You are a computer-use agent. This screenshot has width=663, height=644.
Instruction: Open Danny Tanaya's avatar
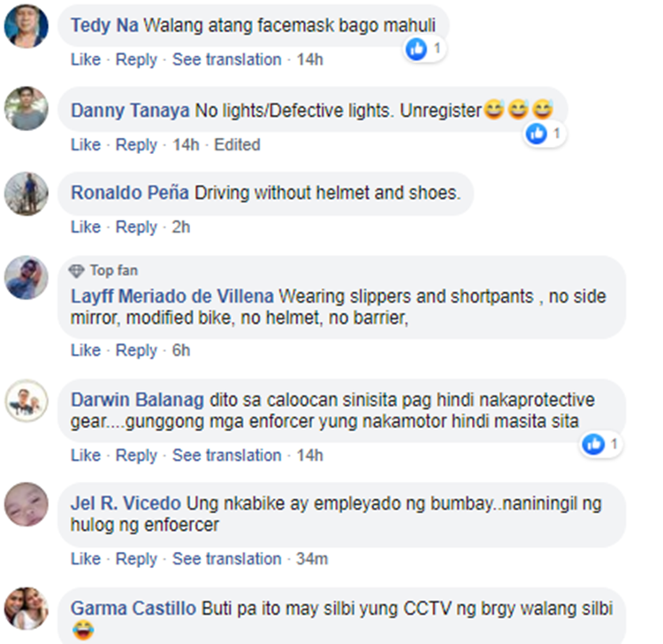27,109
